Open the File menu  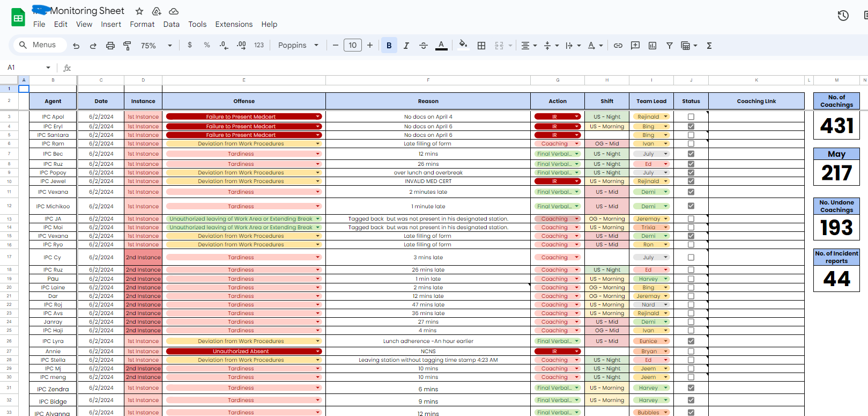pyautogui.click(x=39, y=24)
